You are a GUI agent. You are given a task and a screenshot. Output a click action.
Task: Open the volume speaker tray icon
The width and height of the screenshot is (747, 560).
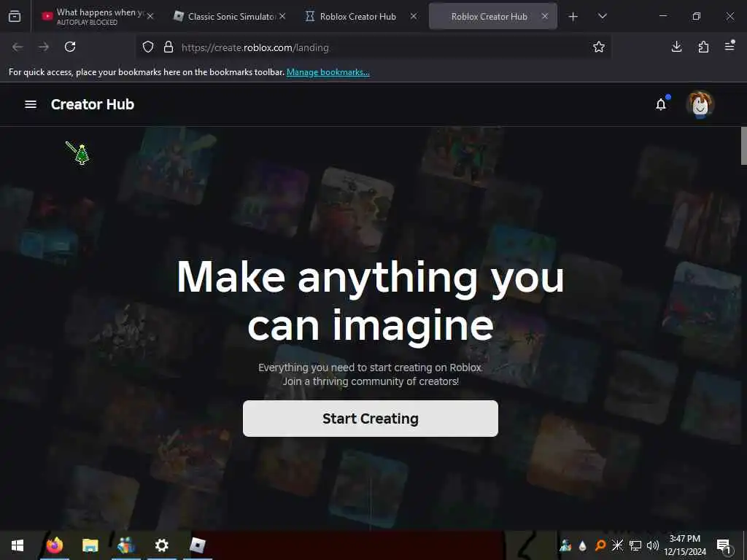tap(653, 545)
